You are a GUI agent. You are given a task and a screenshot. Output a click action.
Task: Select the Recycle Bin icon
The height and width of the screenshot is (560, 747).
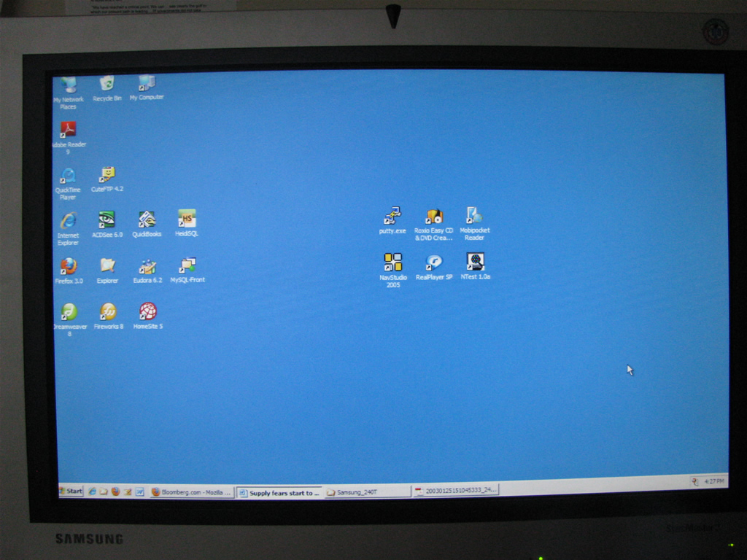coord(107,88)
